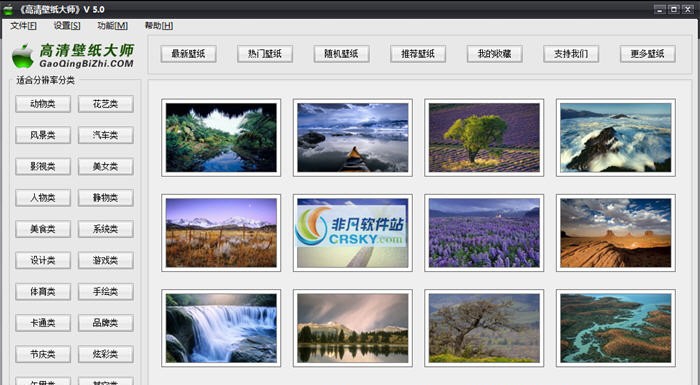
Task: Open the snowy mountains and dry grass thumbnail
Action: 221,233
